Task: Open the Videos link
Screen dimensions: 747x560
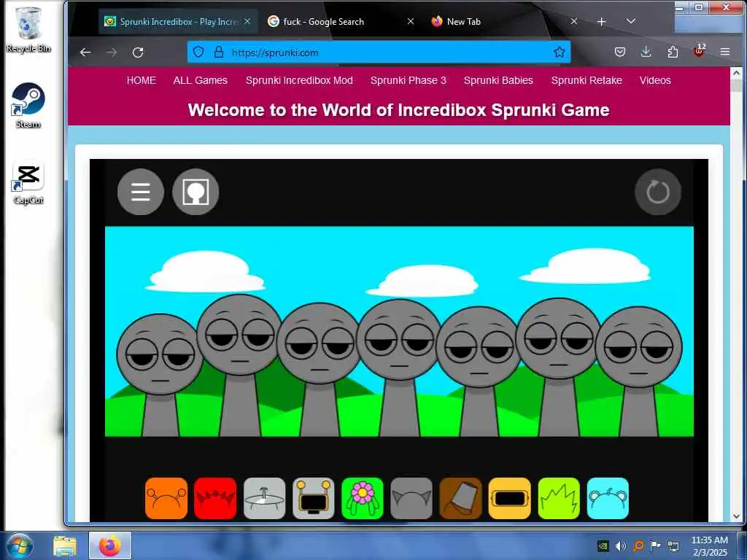Action: click(x=655, y=80)
